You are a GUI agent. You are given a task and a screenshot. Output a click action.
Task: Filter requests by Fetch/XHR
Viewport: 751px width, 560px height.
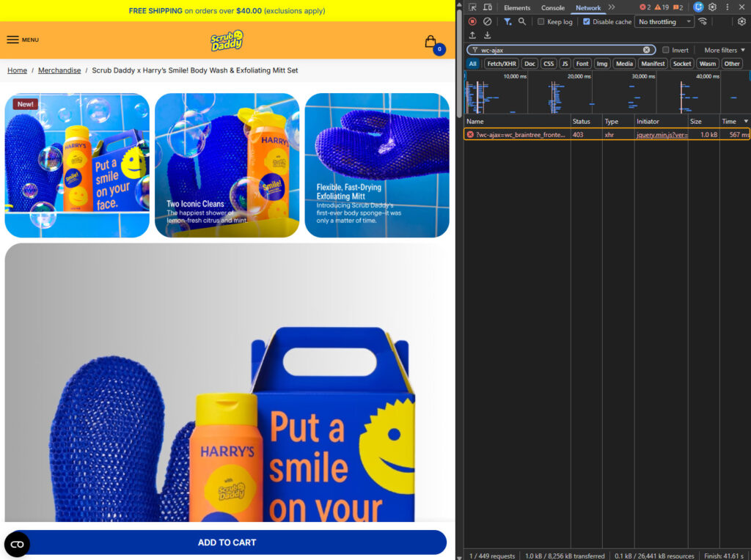point(502,64)
